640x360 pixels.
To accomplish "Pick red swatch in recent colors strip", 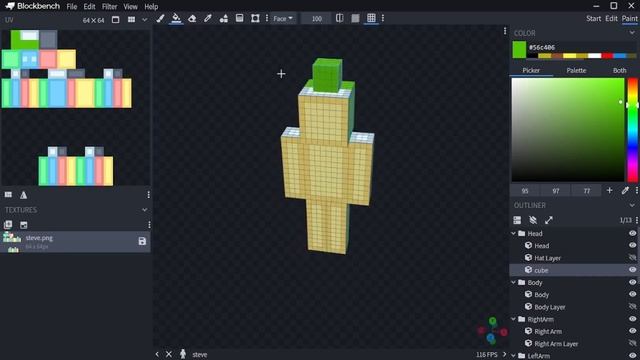I will click(607, 56).
